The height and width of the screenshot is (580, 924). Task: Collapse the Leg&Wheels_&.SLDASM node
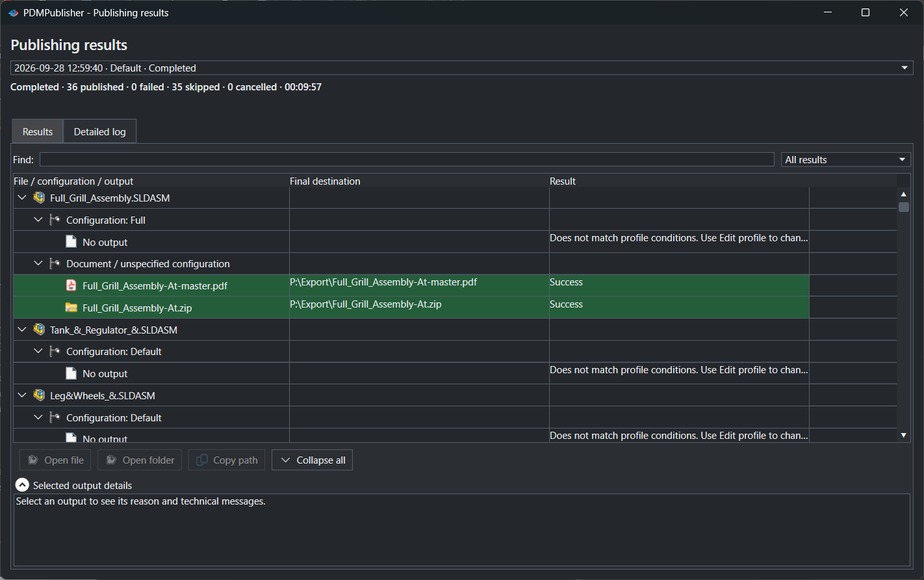coord(22,395)
